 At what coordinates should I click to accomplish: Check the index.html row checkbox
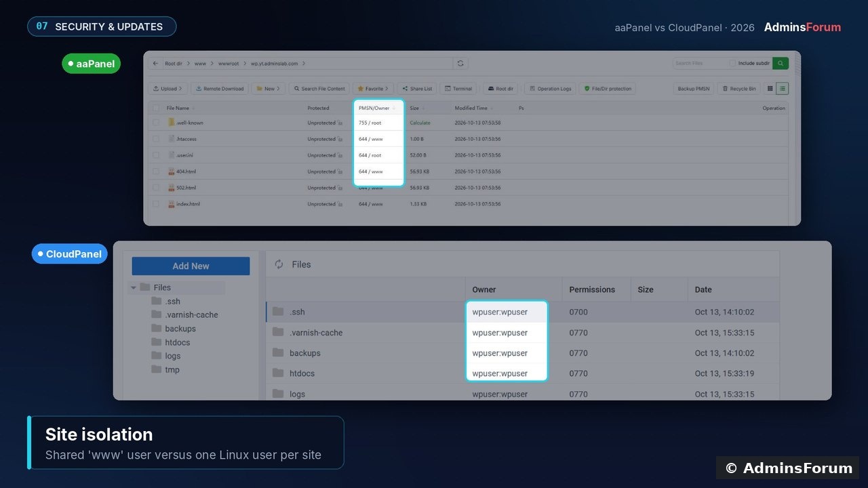pos(156,204)
